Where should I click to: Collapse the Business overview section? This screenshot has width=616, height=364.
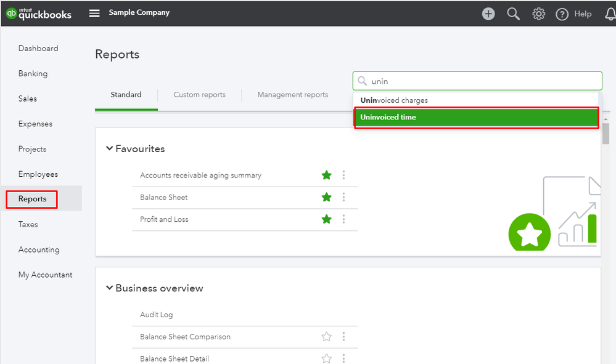click(110, 288)
